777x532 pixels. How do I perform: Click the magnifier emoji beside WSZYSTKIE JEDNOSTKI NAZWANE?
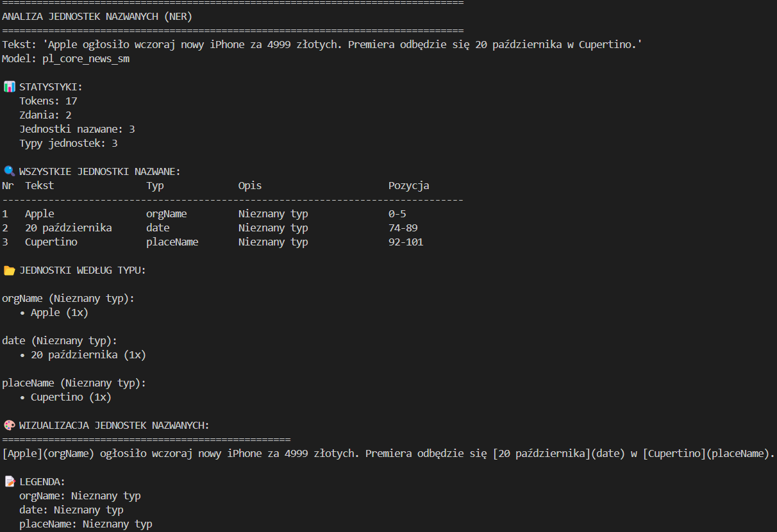click(9, 171)
